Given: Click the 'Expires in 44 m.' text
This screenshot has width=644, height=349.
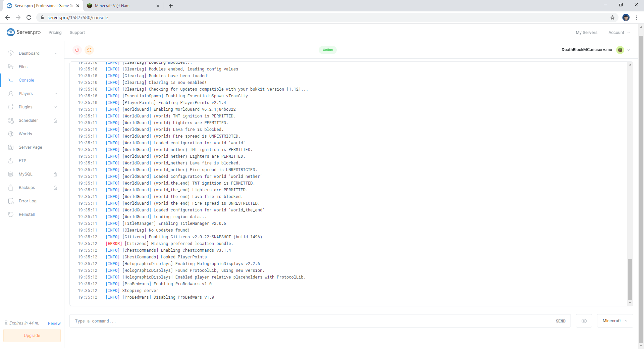Looking at the screenshot, I should pyautogui.click(x=24, y=323).
